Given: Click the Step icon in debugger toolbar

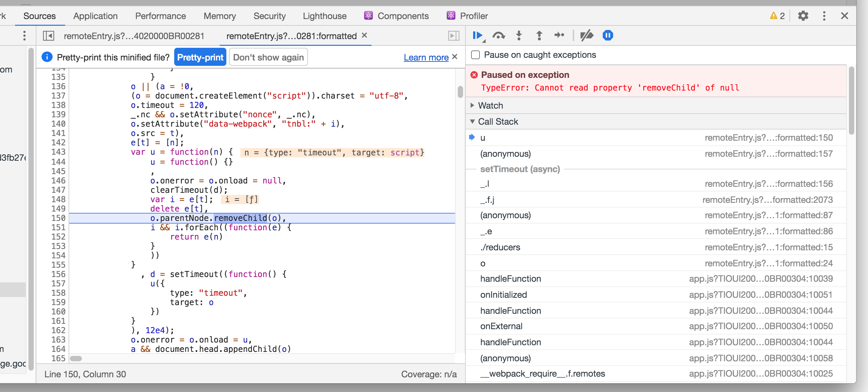Looking at the screenshot, I should [x=559, y=35].
